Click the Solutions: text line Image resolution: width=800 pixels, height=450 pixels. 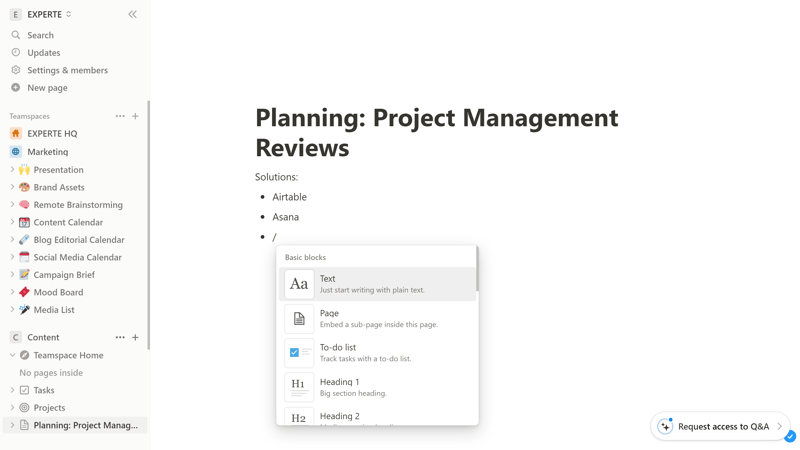277,177
